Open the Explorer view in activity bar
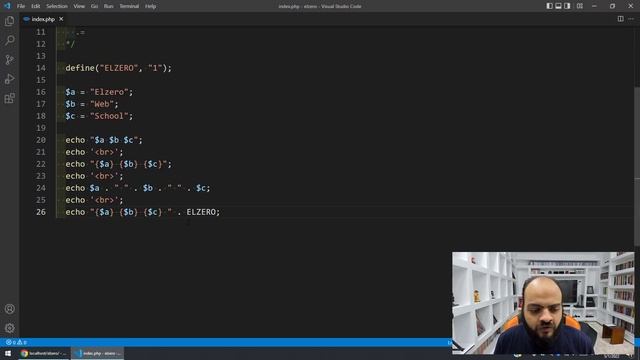 tap(9, 21)
